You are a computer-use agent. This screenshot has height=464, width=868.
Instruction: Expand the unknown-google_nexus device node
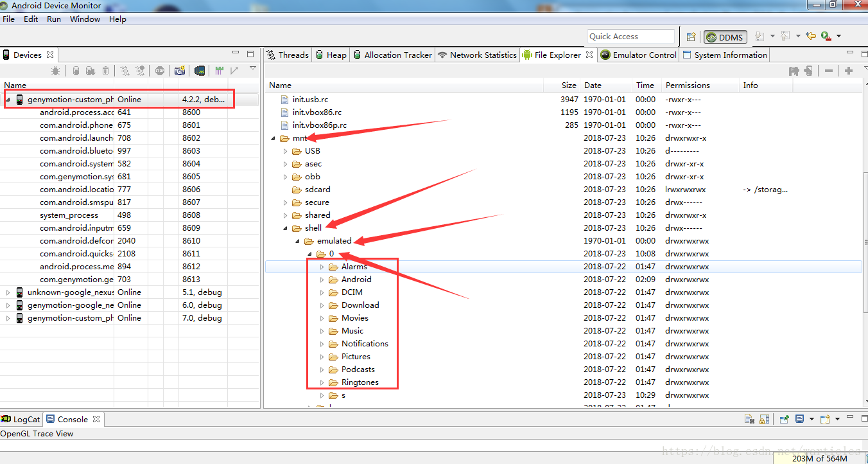click(x=8, y=292)
